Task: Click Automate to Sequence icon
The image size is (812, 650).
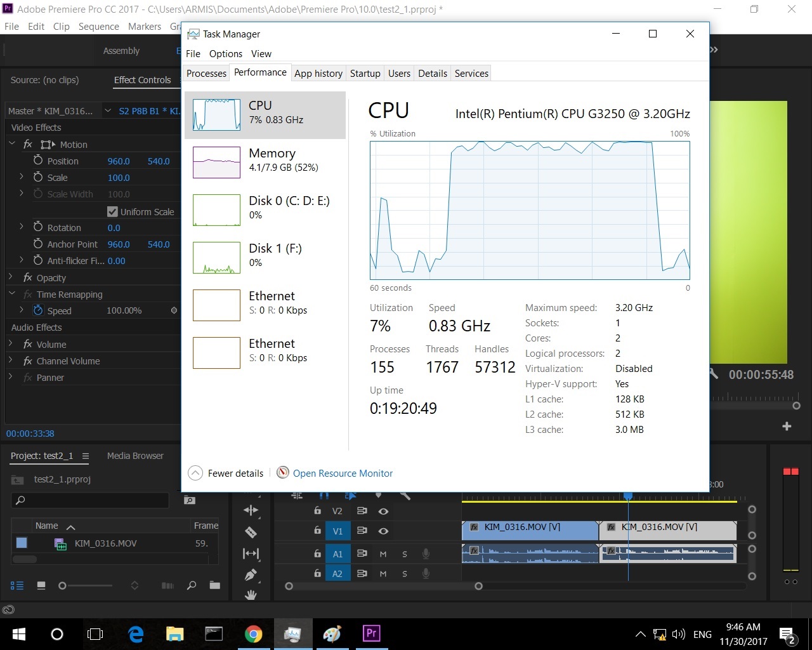Action: [167, 585]
